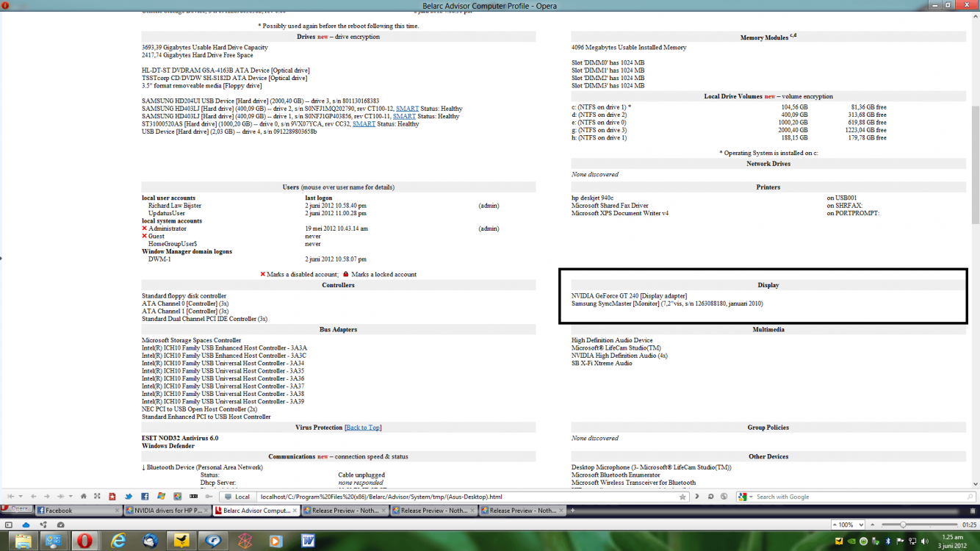Click the rewind navigation icon
The height and width of the screenshot is (551, 980).
point(10,497)
